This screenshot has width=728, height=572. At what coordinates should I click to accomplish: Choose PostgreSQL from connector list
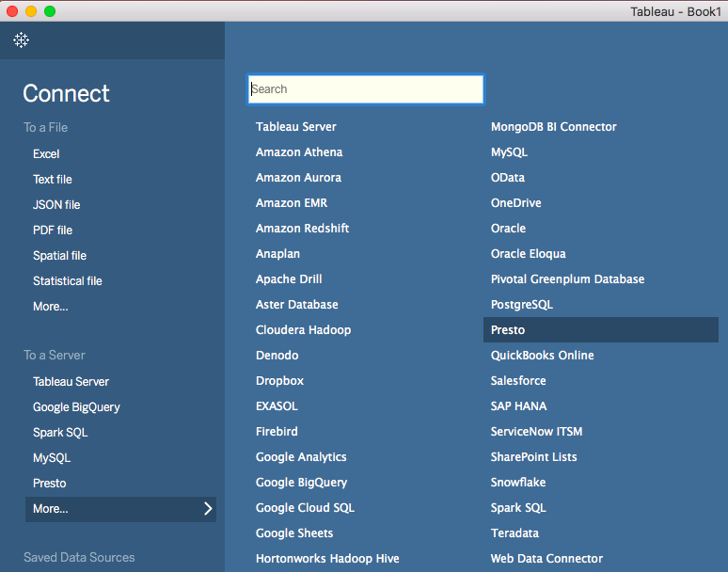pyautogui.click(x=522, y=305)
